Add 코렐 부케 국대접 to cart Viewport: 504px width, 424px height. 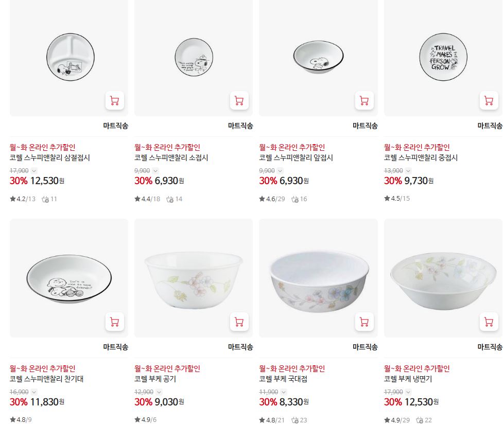364,322
